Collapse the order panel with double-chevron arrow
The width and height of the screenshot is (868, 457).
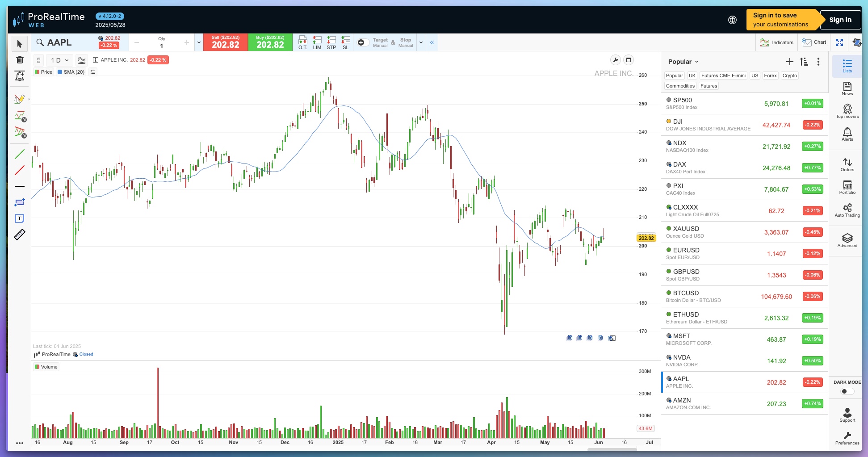tap(432, 42)
